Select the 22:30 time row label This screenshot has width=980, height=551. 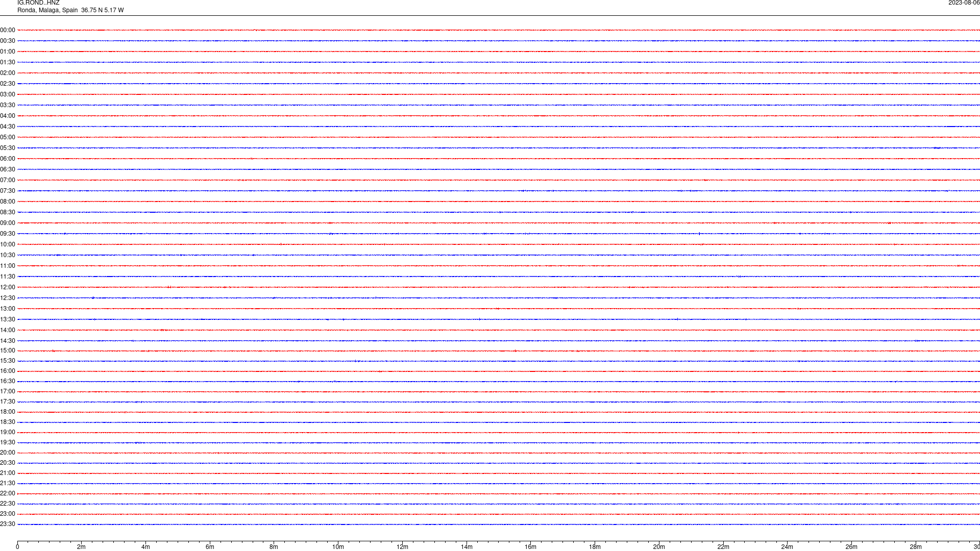click(x=8, y=504)
